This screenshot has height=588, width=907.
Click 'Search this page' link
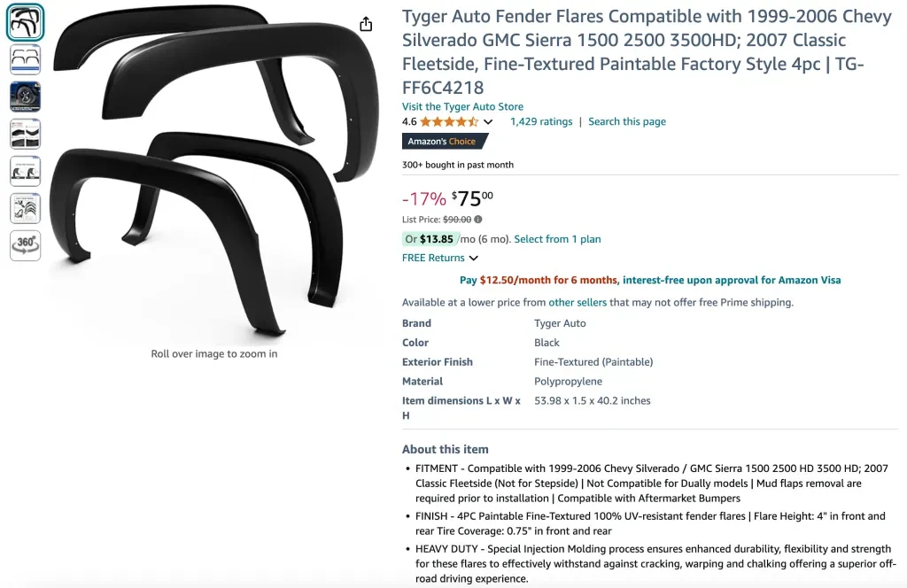click(626, 122)
